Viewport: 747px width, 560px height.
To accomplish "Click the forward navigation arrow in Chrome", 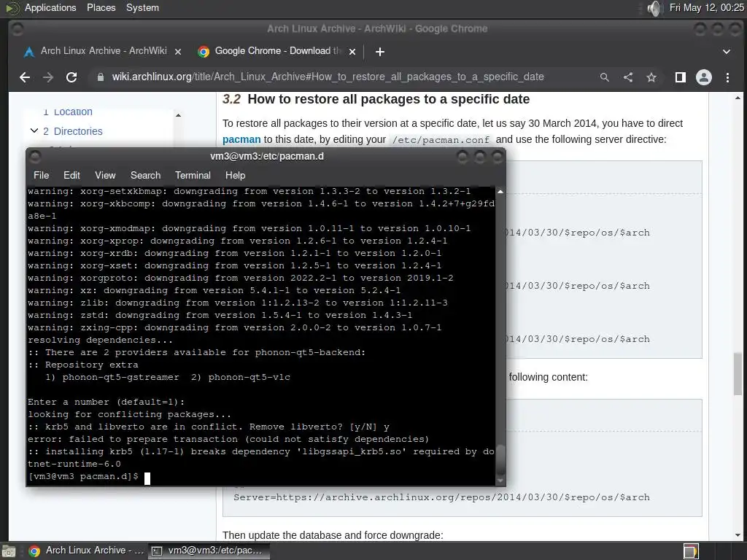I will point(48,77).
